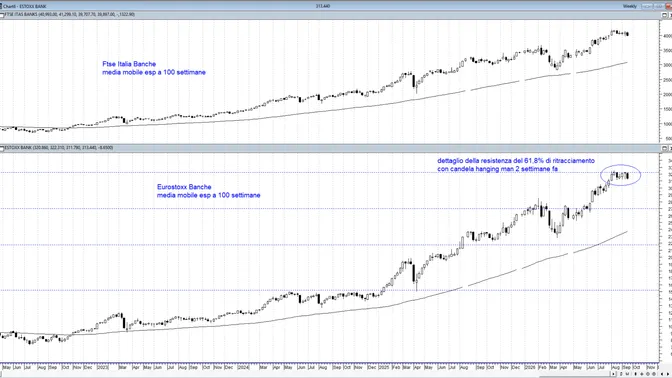Viewport: 672px width, 378px height.
Task: Click the 'M' monthly periodicity button at bottom
Action: pos(627,374)
